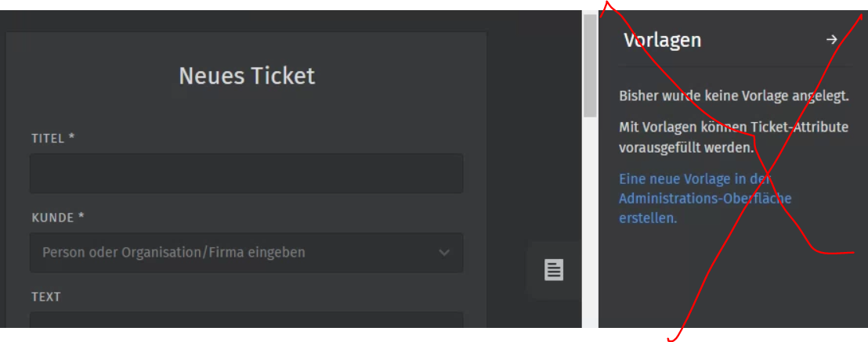The width and height of the screenshot is (868, 342).
Task: Click the horizontal divider under the Vorlagen heading
Action: [736, 67]
